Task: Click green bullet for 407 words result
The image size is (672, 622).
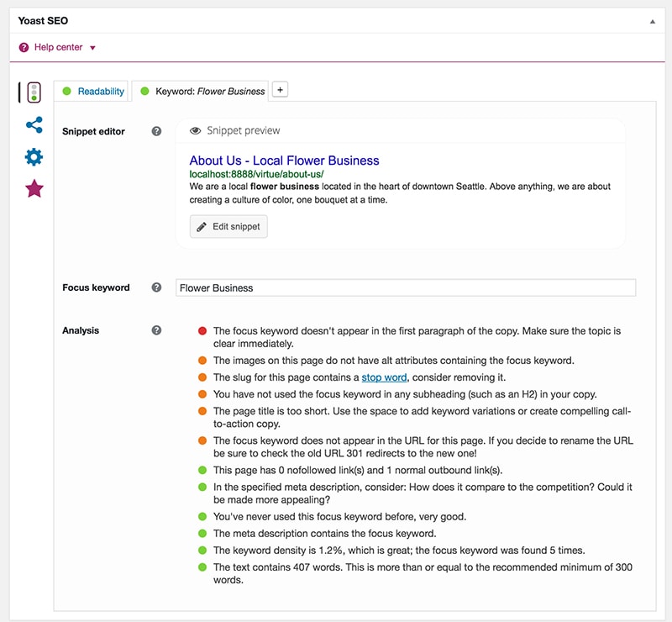Action: (x=202, y=567)
